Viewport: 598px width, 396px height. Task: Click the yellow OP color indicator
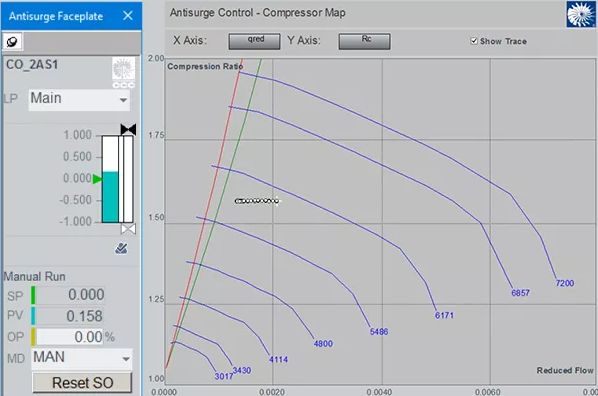33,337
